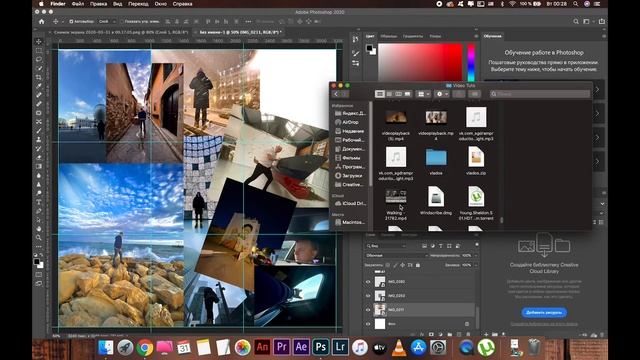The width and height of the screenshot is (640, 360).
Task: Toggle layer filtering switch on
Action: click(x=476, y=244)
